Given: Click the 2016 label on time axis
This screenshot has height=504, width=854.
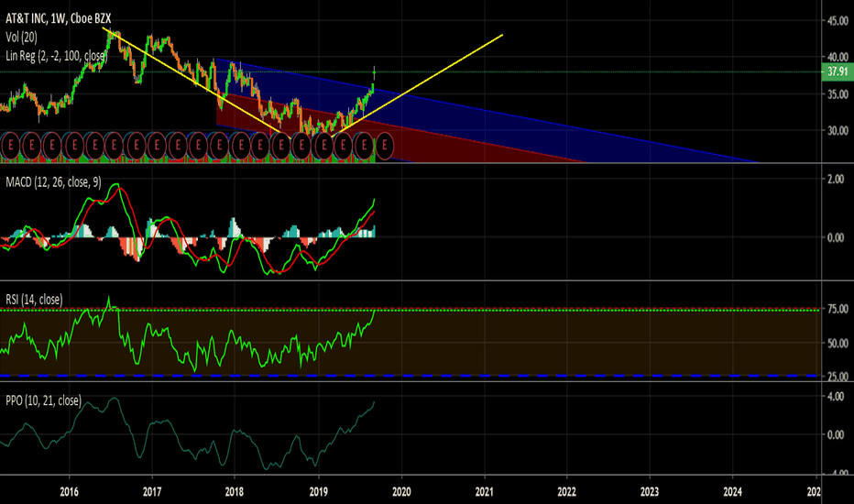Looking at the screenshot, I should point(69,492).
